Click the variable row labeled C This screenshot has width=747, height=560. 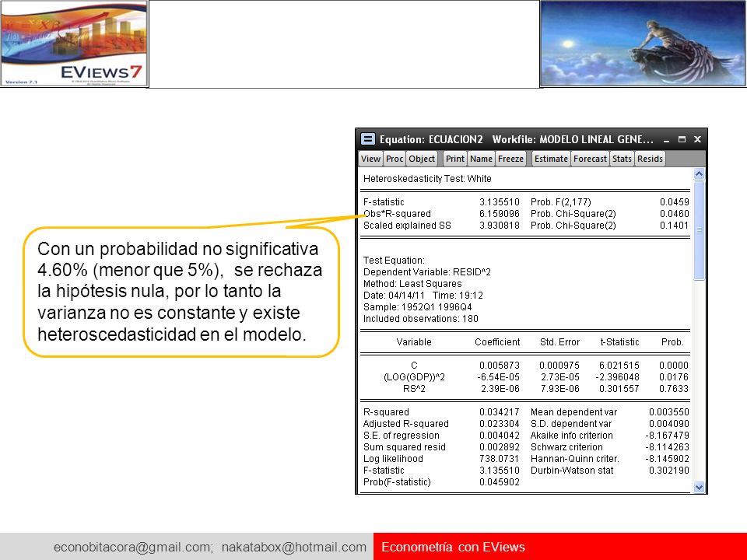pyautogui.click(x=414, y=366)
